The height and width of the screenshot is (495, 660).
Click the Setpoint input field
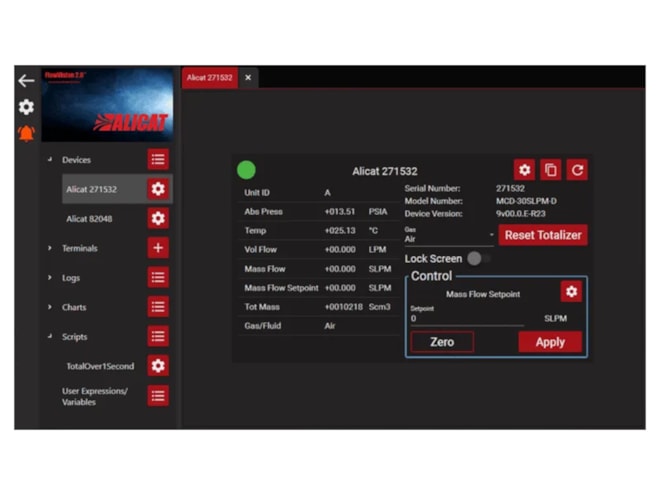click(466, 319)
